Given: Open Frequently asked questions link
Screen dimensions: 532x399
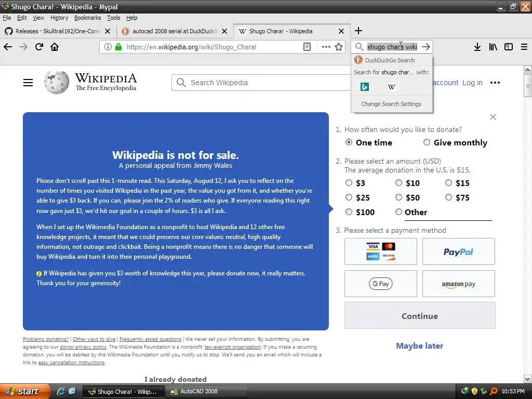Looking at the screenshot, I should pyautogui.click(x=150, y=339).
